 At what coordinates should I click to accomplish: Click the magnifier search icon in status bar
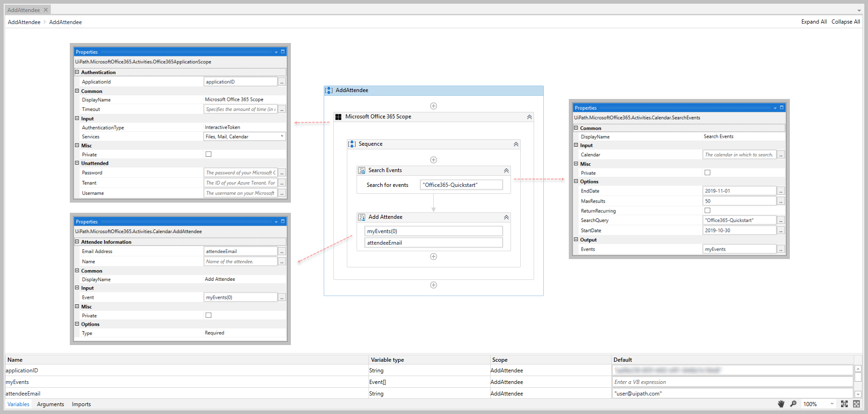(x=794, y=404)
